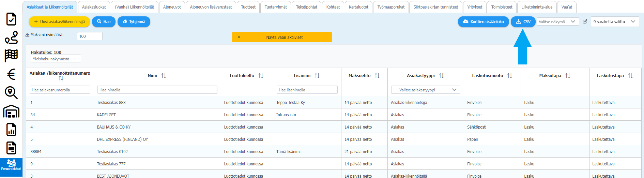Open Valitse asiakastyyppi filter dropdown
This screenshot has width=644, height=178.
click(425, 90)
